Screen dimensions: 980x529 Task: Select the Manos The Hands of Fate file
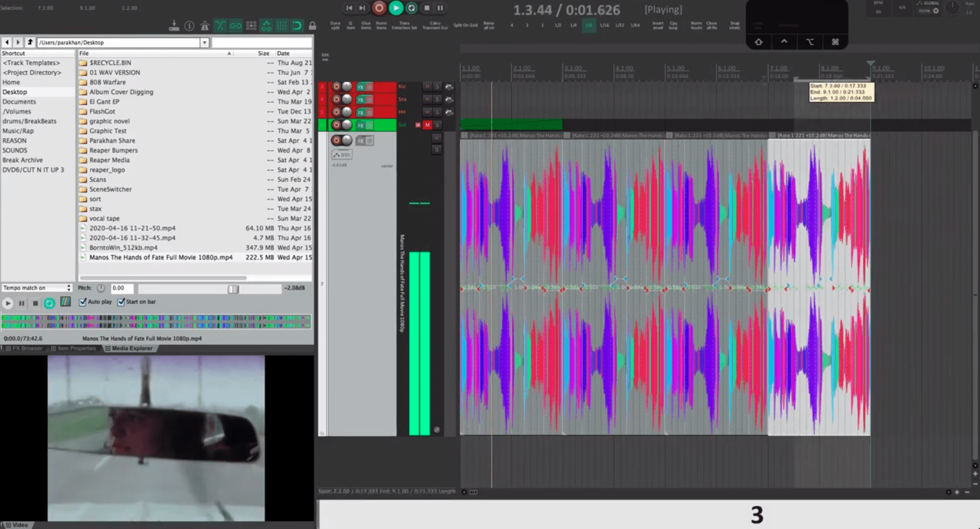[x=161, y=257]
